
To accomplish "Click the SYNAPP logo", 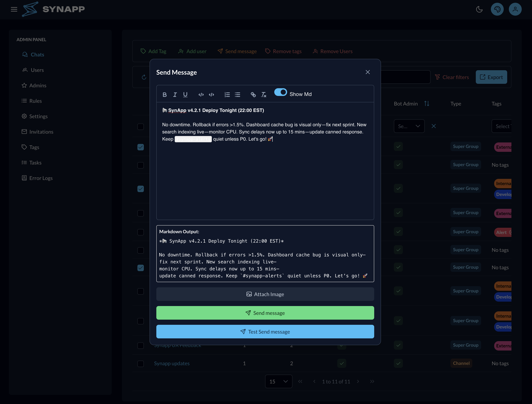I will [x=53, y=9].
